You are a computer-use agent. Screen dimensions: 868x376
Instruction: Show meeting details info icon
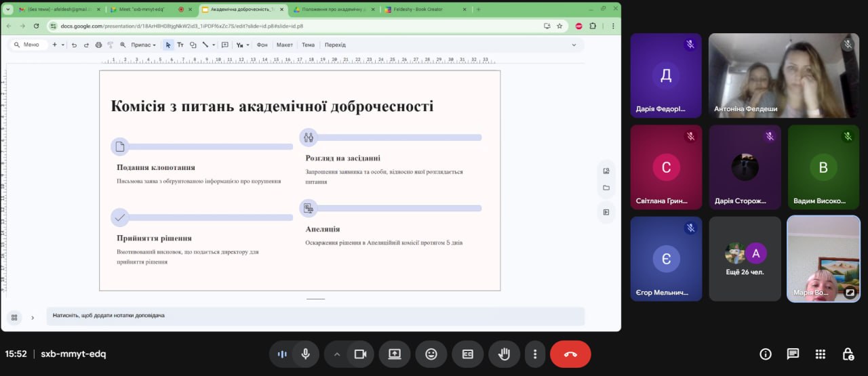766,354
